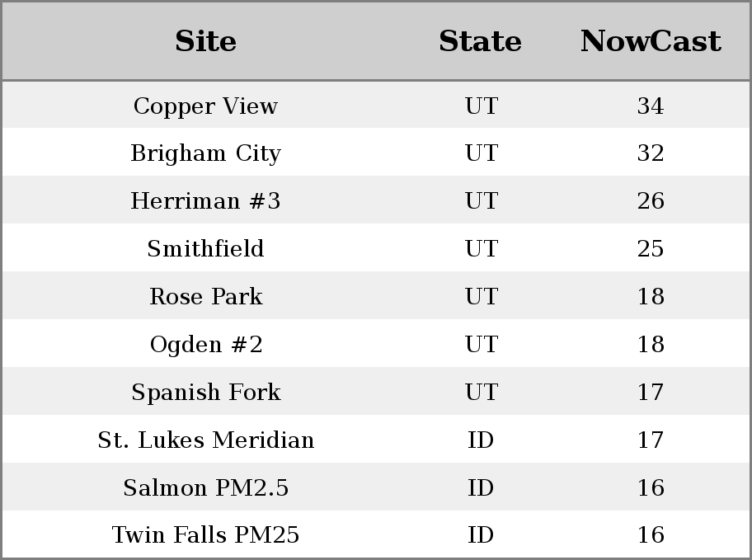The width and height of the screenshot is (752, 560).
Task: Click the NowCast value 26
Action: pyautogui.click(x=651, y=201)
